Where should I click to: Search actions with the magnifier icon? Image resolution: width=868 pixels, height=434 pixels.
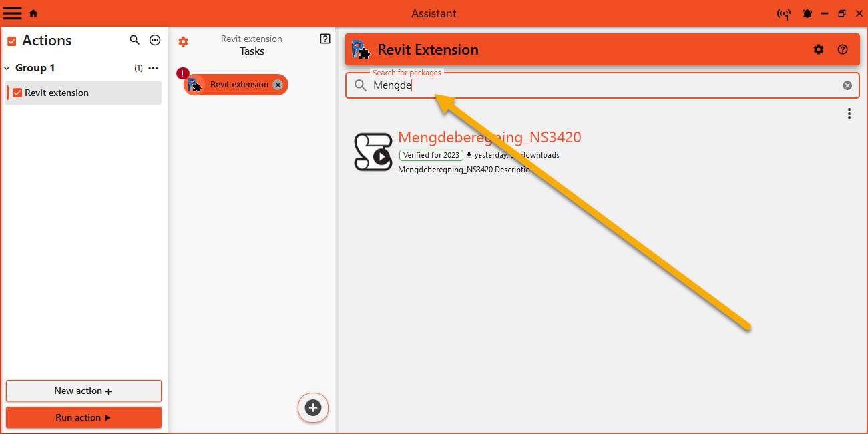pos(135,41)
